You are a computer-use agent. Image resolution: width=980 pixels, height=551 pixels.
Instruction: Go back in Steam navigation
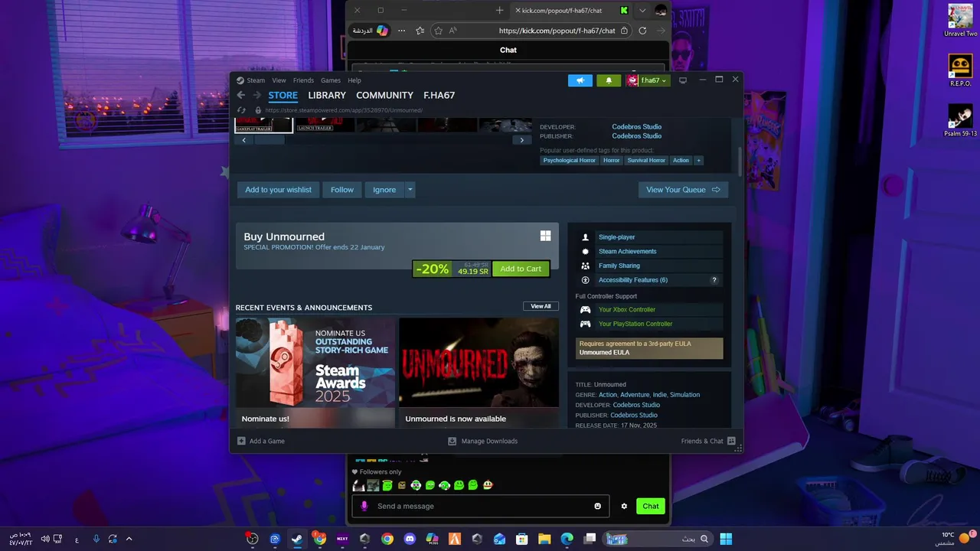point(240,96)
